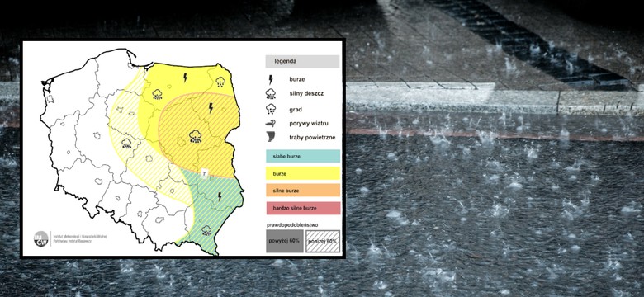Click the hail icon in northeast map corner

220,82
